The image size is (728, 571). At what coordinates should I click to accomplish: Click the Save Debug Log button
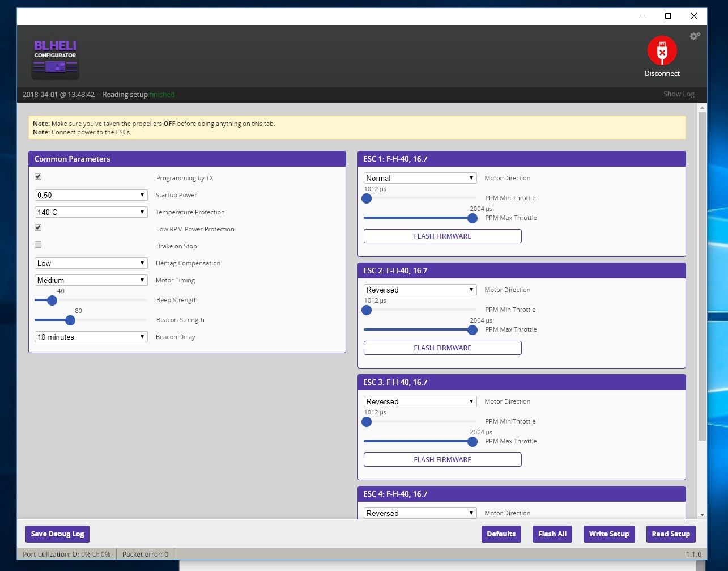point(57,534)
